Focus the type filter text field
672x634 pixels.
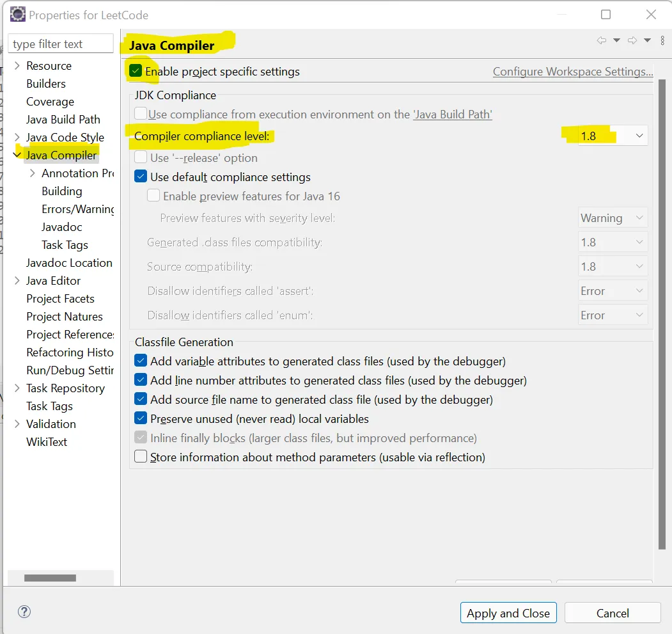click(61, 44)
